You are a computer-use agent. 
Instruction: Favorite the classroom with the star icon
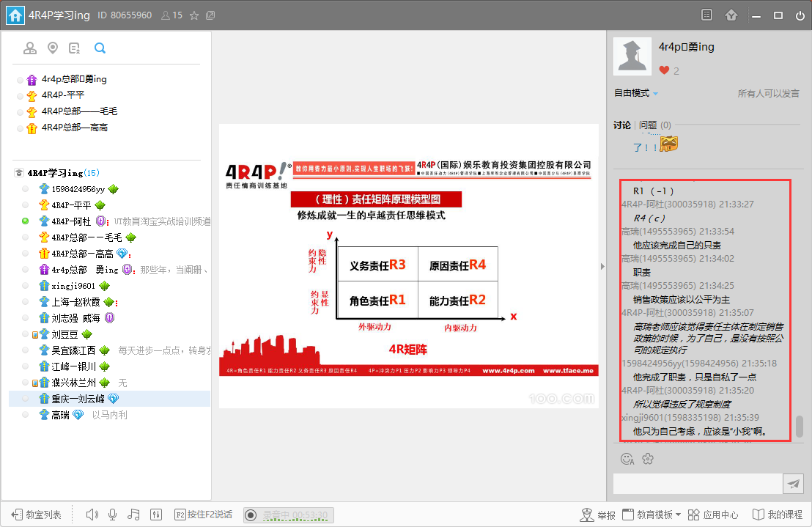(194, 15)
